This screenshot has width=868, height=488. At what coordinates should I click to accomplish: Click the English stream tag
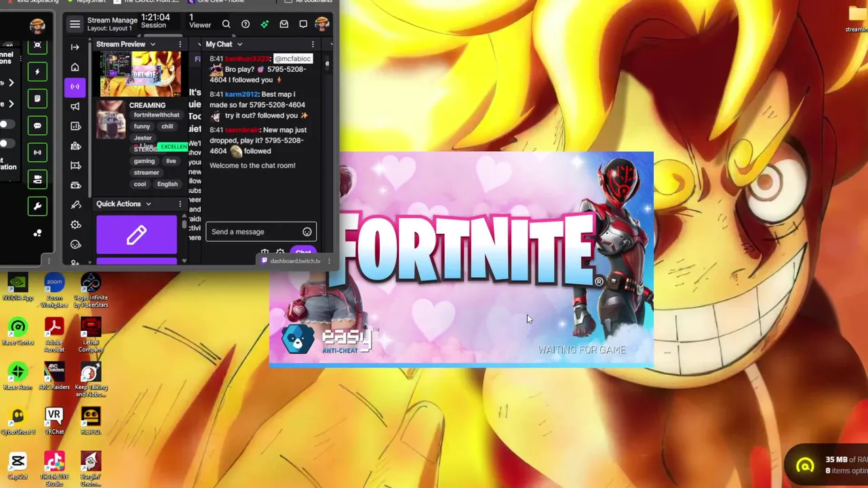(167, 184)
